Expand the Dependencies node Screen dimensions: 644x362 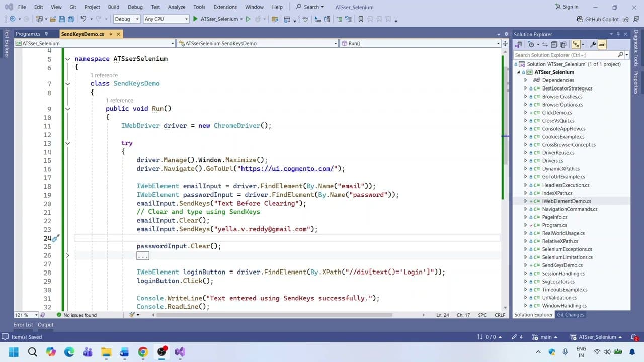526,80
